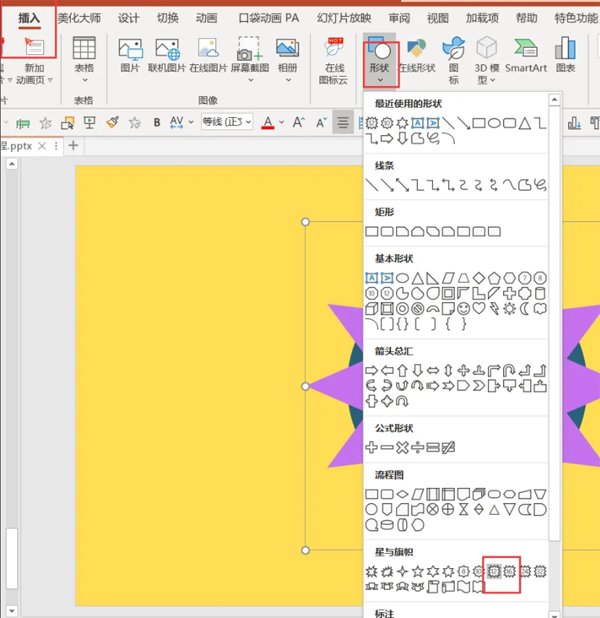Click the green align objects icon in quick toolbar

point(23,123)
